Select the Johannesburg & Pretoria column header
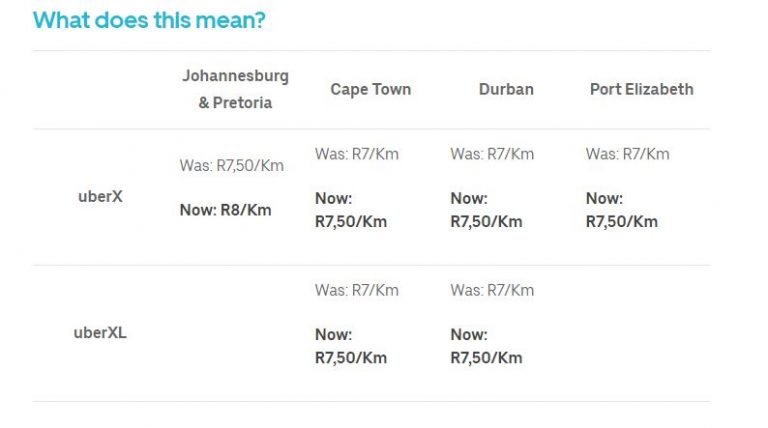This screenshot has height=428, width=768. 235,89
